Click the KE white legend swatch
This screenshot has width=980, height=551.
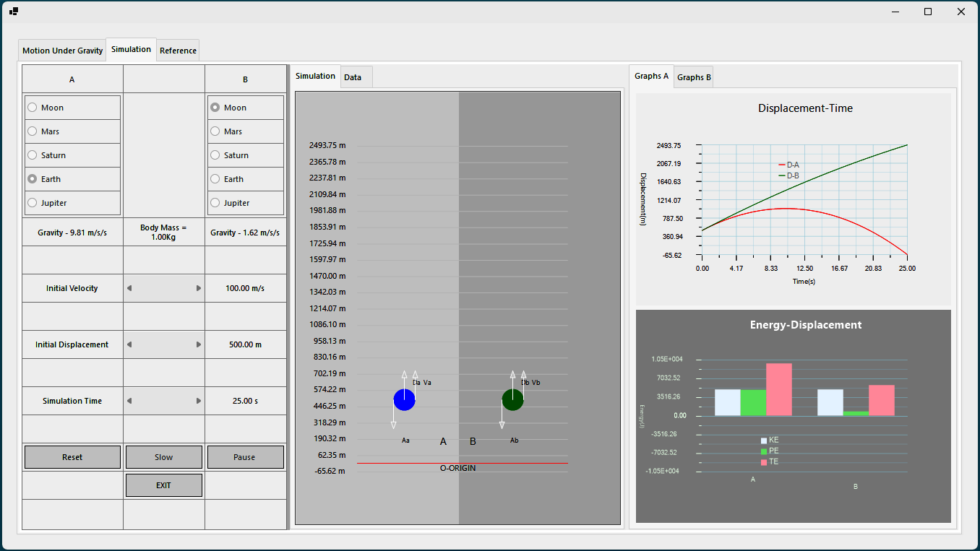[764, 440]
